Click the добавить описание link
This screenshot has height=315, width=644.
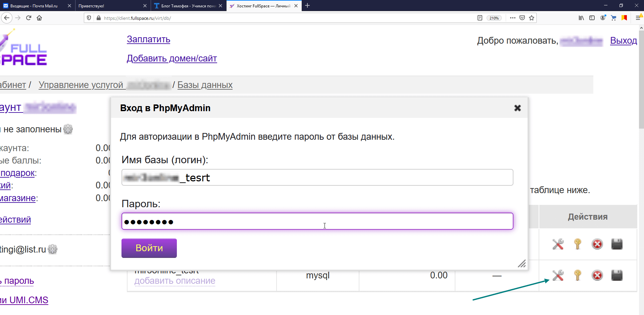[x=175, y=281]
